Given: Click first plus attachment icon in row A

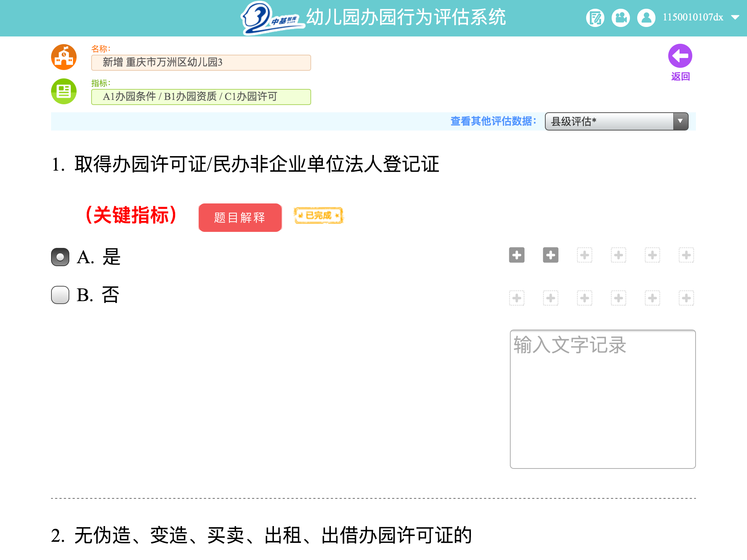Looking at the screenshot, I should tap(517, 255).
